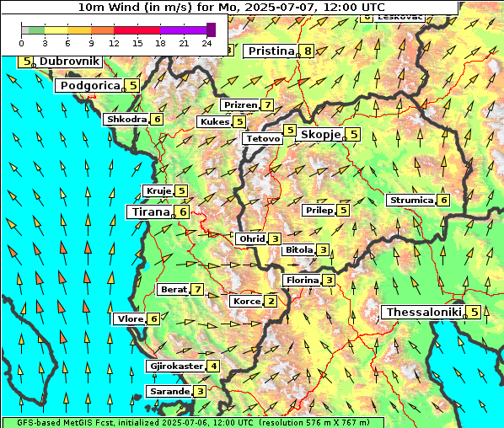Viewport: 504px width, 428px height.
Task: Click the Tetovo label
Action: pos(263,139)
